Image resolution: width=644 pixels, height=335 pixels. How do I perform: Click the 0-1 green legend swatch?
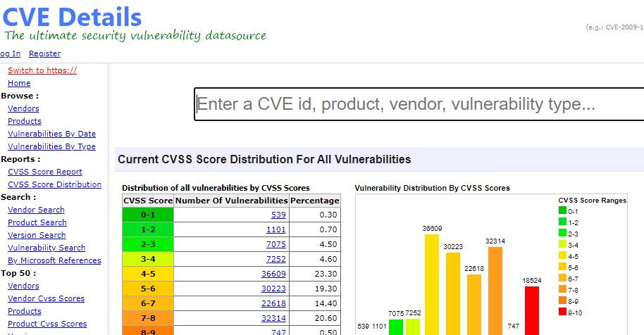[562, 210]
